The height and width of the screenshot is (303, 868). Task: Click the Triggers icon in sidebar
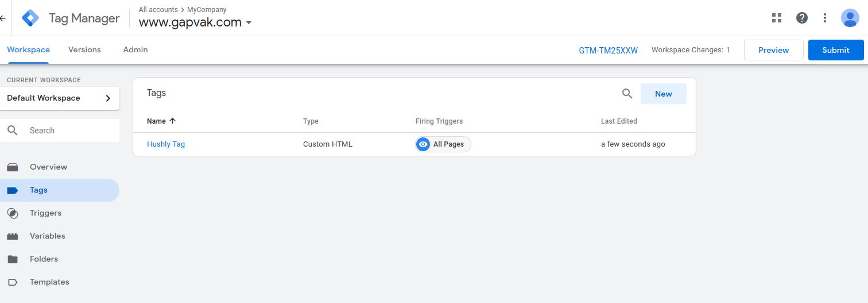pyautogui.click(x=13, y=213)
